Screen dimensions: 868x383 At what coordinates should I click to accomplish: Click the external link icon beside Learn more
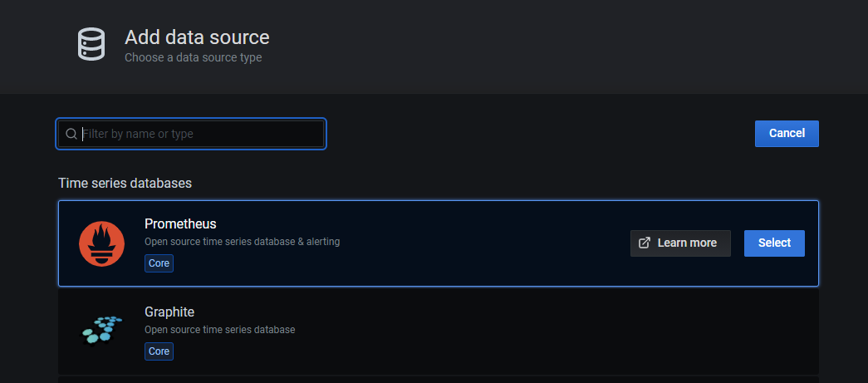pos(645,243)
